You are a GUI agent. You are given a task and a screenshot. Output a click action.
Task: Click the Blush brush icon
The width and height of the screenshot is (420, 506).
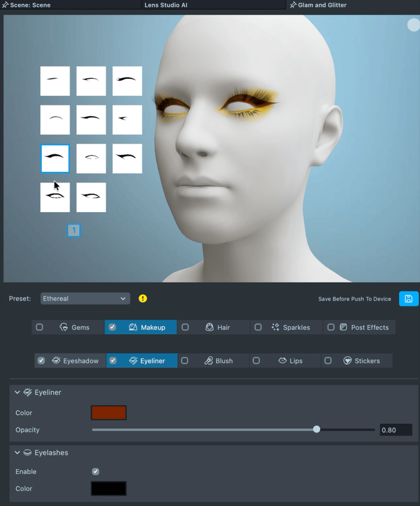pyautogui.click(x=208, y=360)
